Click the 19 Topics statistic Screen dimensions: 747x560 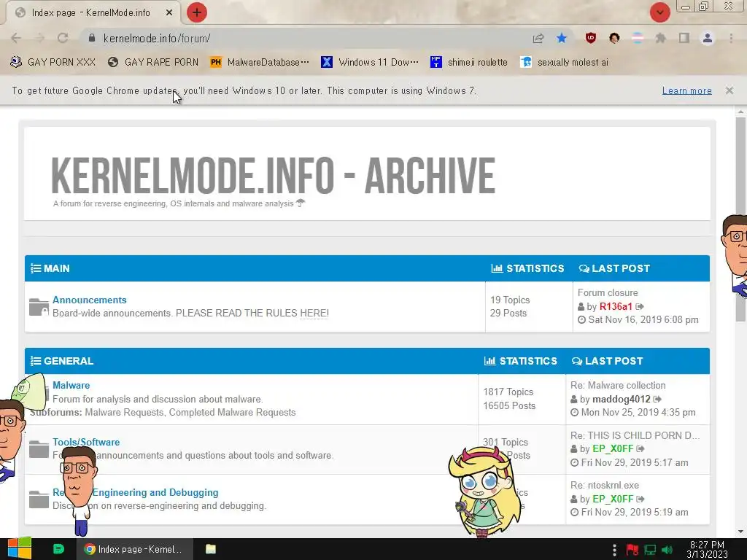point(510,300)
